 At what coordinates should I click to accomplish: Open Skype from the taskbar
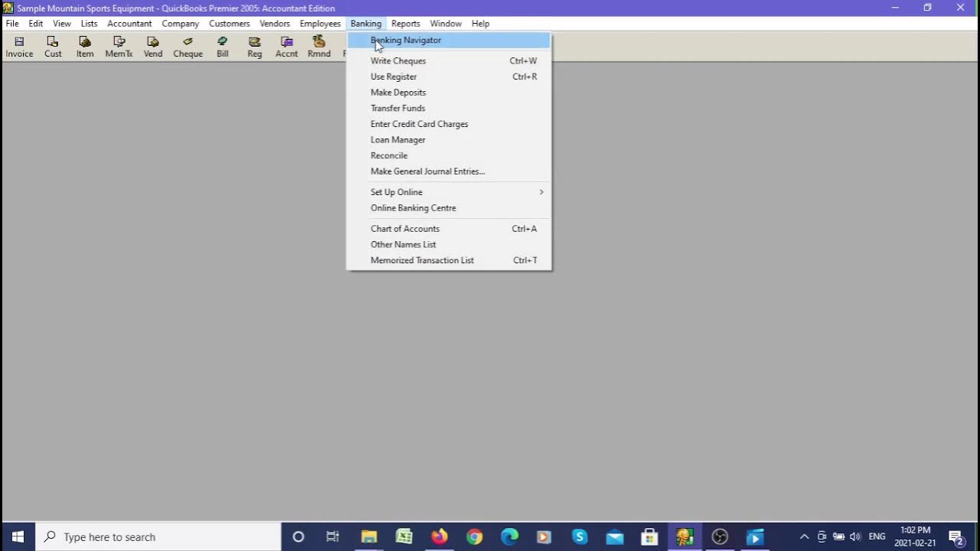click(580, 536)
